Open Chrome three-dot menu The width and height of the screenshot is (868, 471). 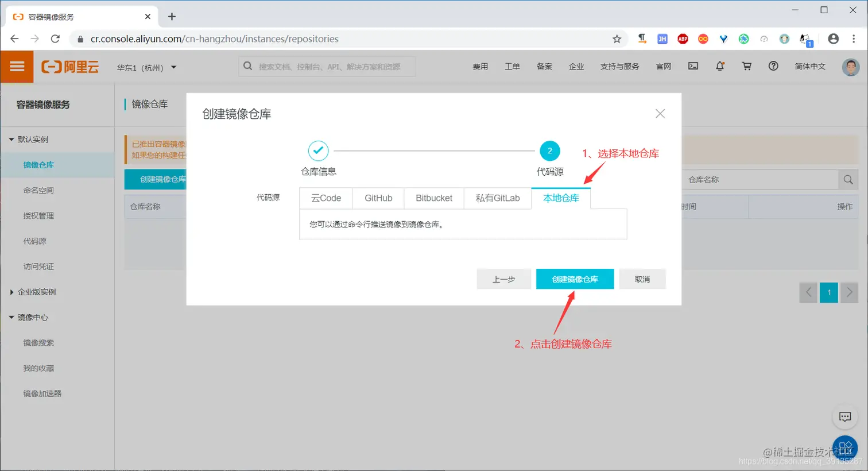coord(854,39)
